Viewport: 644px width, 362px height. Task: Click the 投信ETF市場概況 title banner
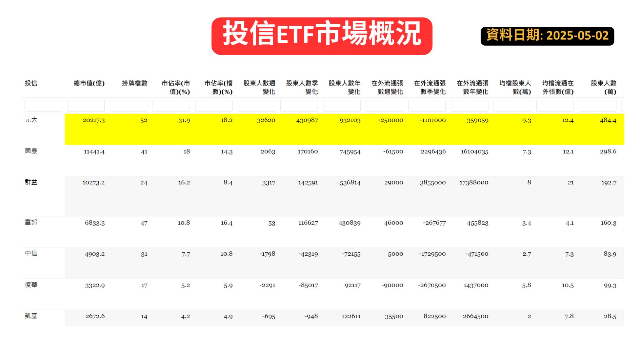tap(322, 36)
